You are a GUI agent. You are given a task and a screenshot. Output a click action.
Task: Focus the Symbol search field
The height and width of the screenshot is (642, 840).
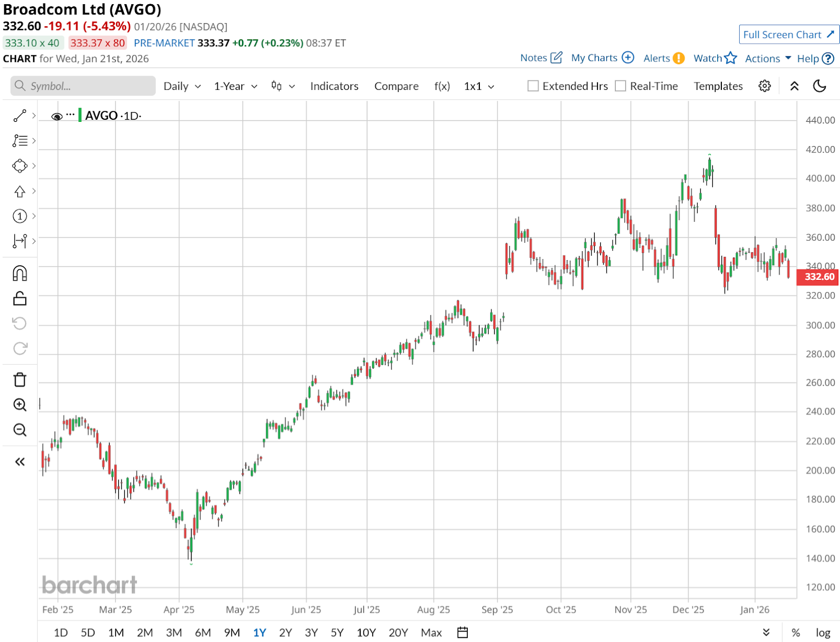(83, 86)
